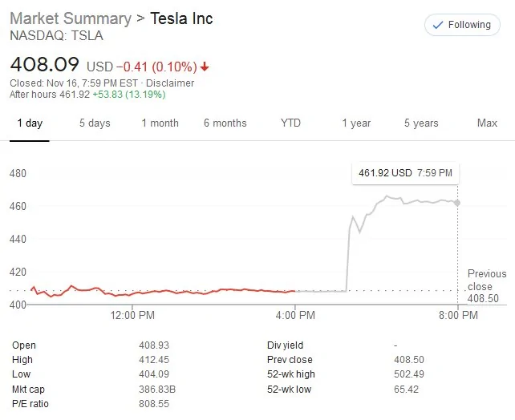Click the 12:00 PM axis label
The width and height of the screenshot is (515, 420).
coord(131,316)
